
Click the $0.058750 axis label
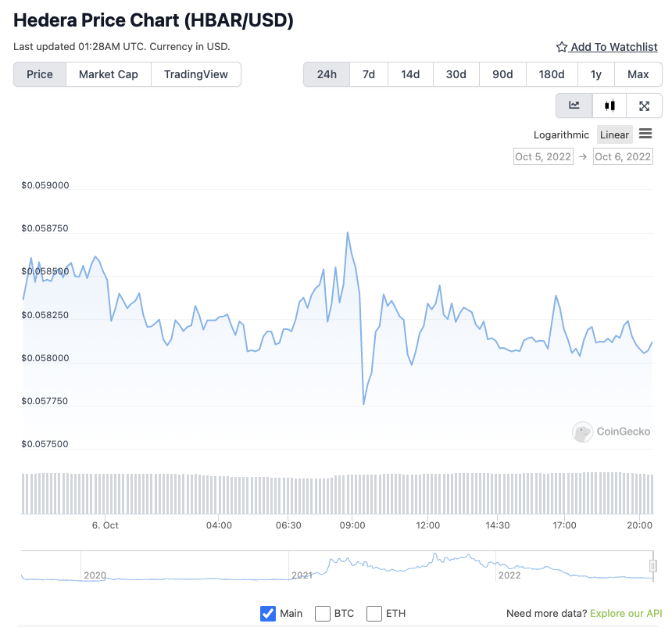pos(45,228)
